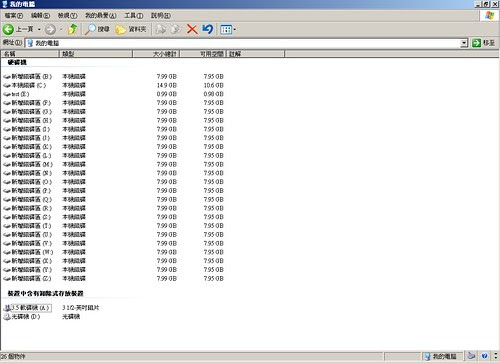Click the green Go arrow button
Screen dimensions: 500x363
point(476,43)
